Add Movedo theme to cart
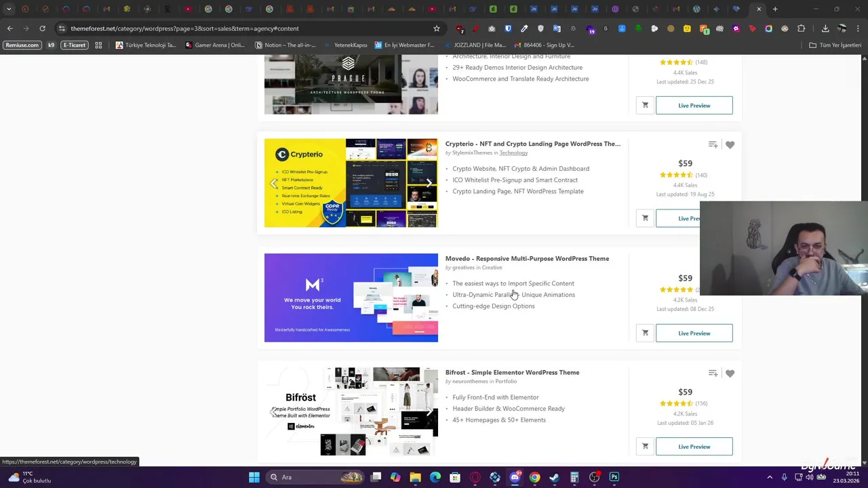The height and width of the screenshot is (488, 868). (x=645, y=333)
